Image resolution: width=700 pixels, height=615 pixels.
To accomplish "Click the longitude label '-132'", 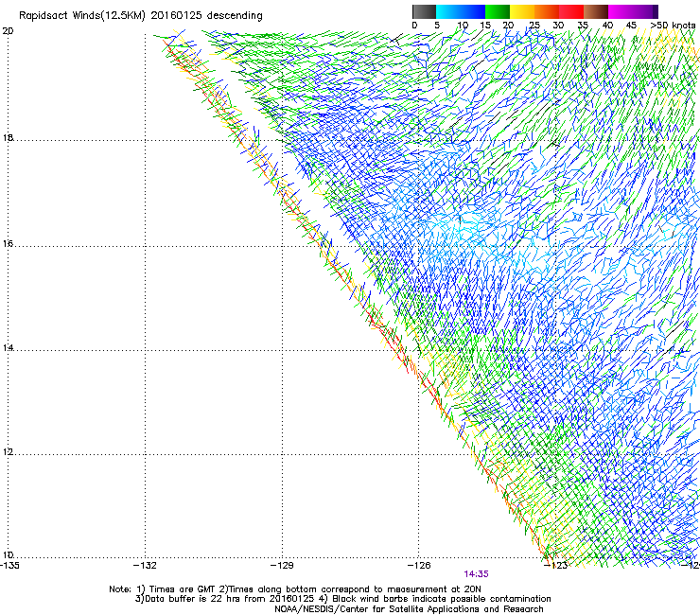I will 145,566.
